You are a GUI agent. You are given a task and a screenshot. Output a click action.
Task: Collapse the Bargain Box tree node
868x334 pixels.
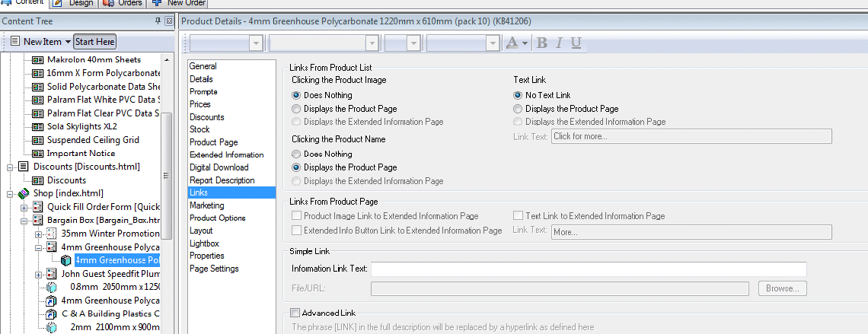pos(24,221)
